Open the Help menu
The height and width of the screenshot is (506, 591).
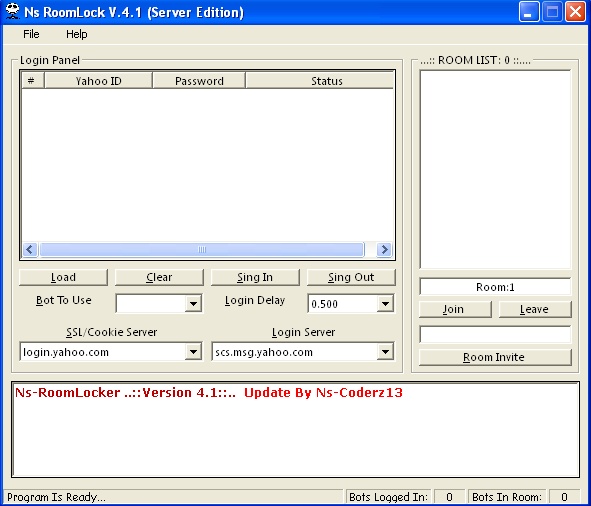coord(77,34)
